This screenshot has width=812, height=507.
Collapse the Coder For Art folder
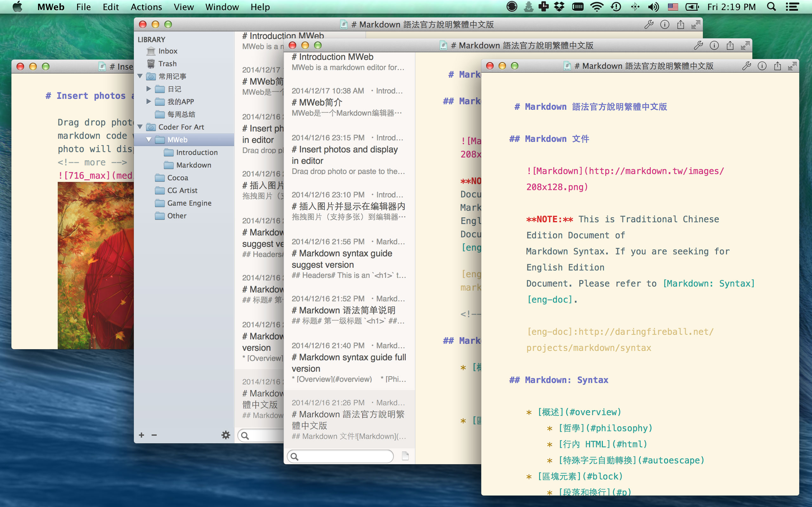140,127
